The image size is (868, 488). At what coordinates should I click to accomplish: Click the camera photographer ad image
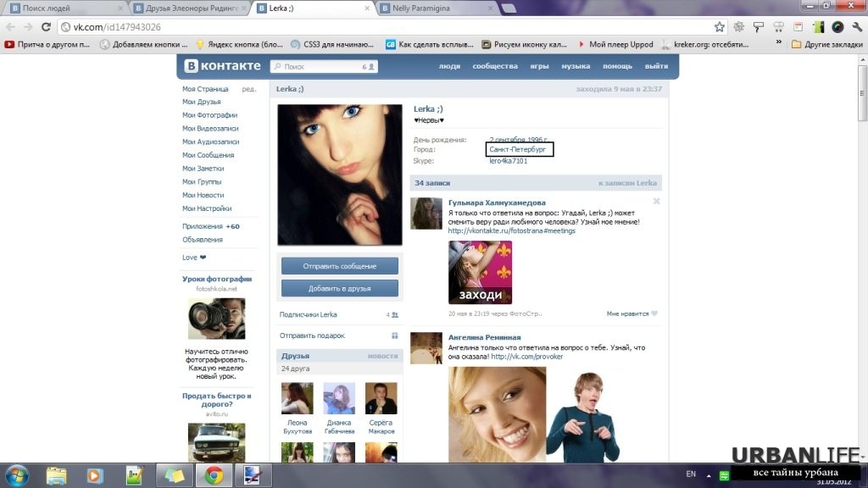(216, 319)
